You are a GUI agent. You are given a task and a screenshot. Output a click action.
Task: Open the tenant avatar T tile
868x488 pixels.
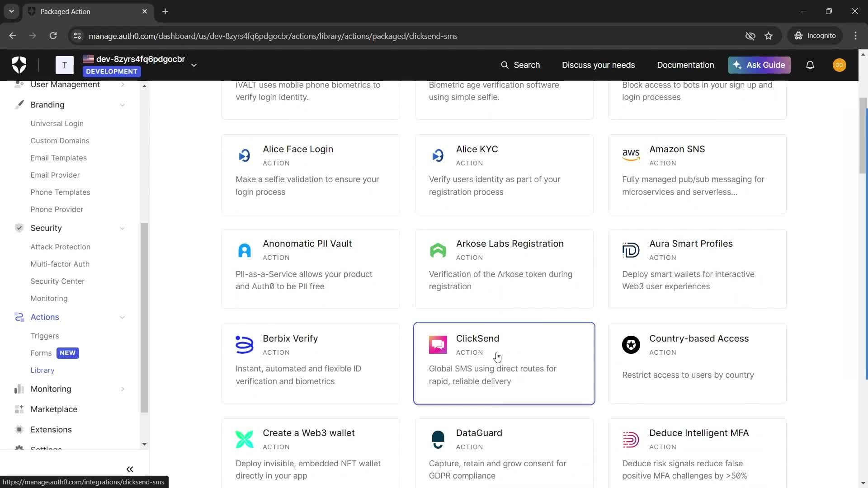(x=65, y=65)
